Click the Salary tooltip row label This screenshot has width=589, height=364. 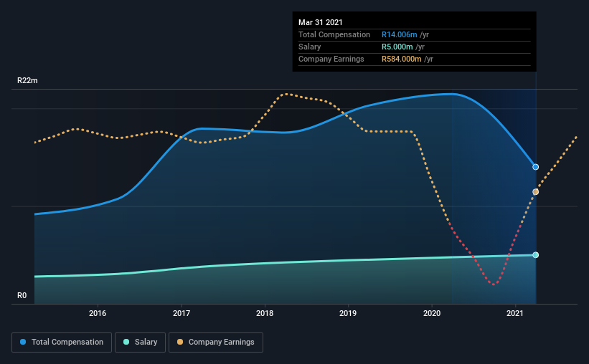(309, 47)
